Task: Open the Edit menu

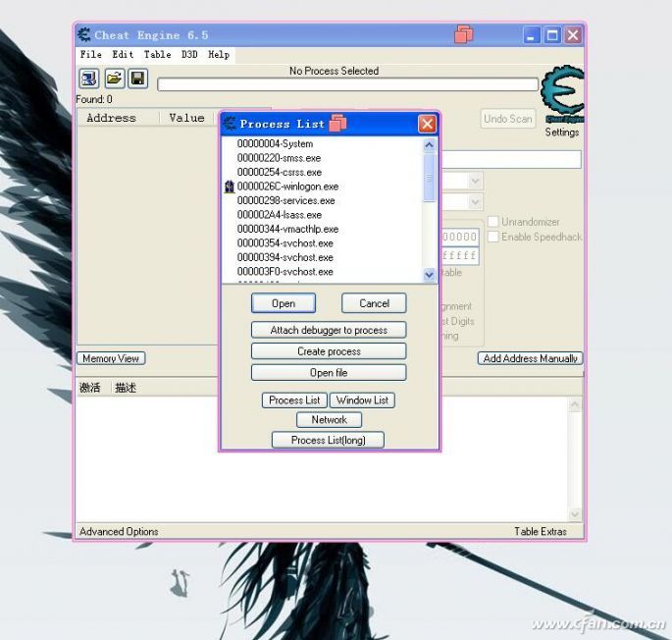Action: [x=123, y=54]
